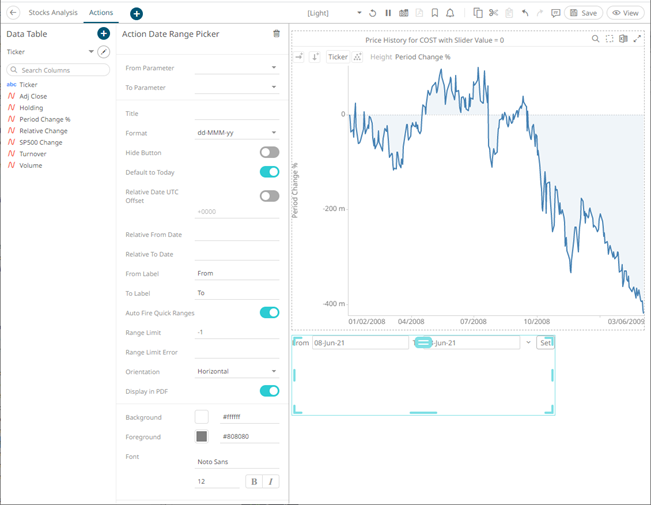Turn off Default to Today
651x505 pixels.
269,172
